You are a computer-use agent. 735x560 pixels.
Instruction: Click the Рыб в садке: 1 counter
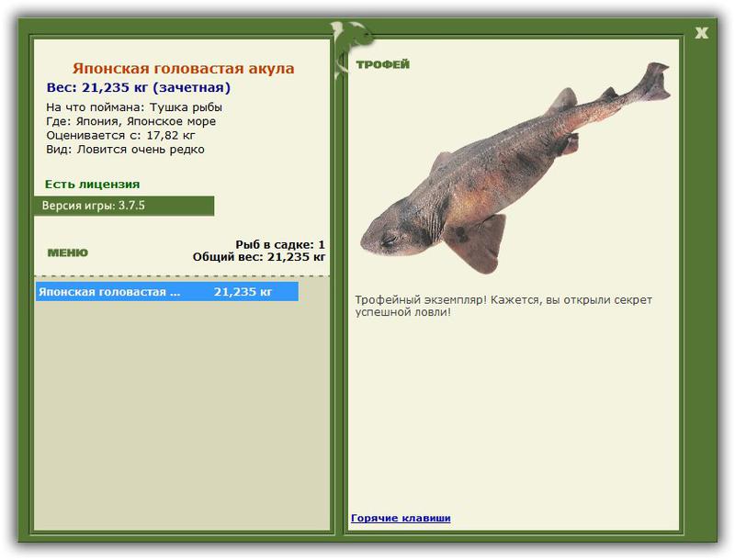click(x=280, y=244)
